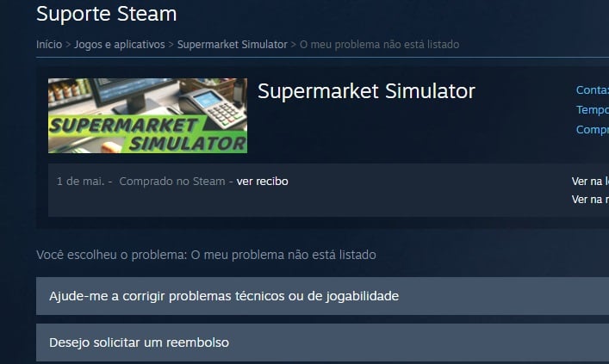Click the 'Comprado no Steam' text

172,182
